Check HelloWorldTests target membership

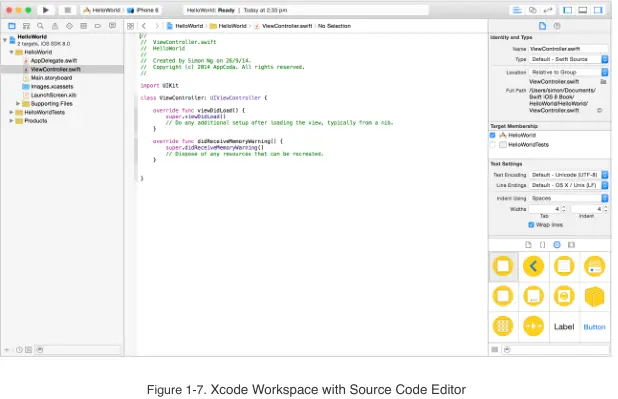tap(492, 145)
